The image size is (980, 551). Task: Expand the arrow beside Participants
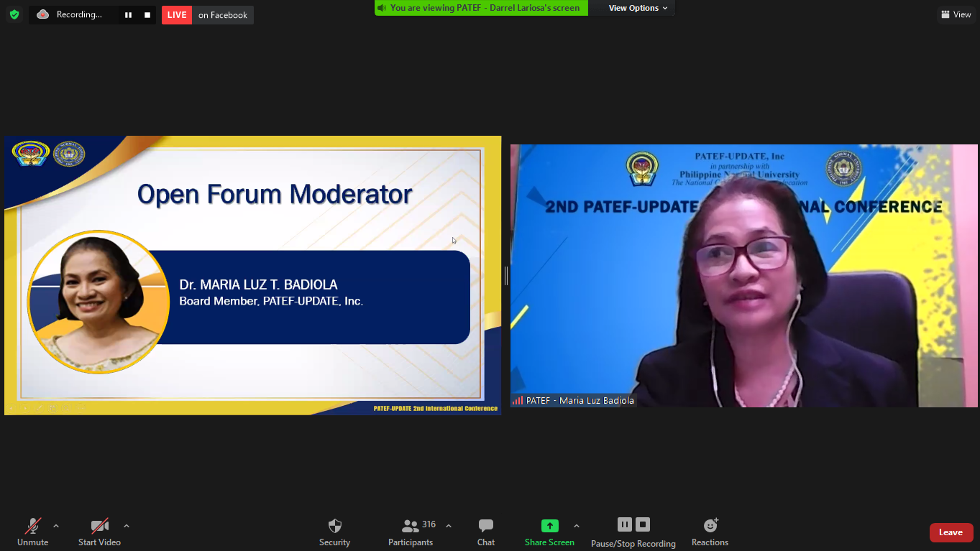(x=449, y=526)
